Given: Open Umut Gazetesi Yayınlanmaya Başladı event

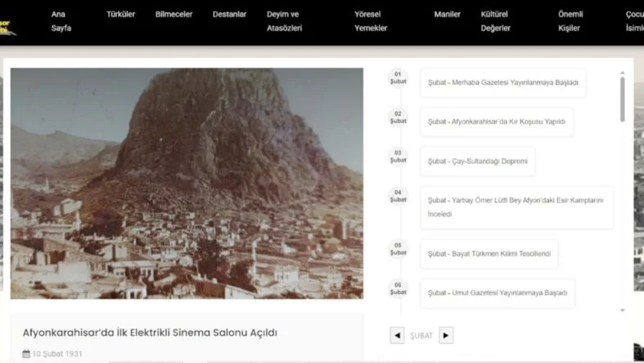Looking at the screenshot, I should (498, 293).
